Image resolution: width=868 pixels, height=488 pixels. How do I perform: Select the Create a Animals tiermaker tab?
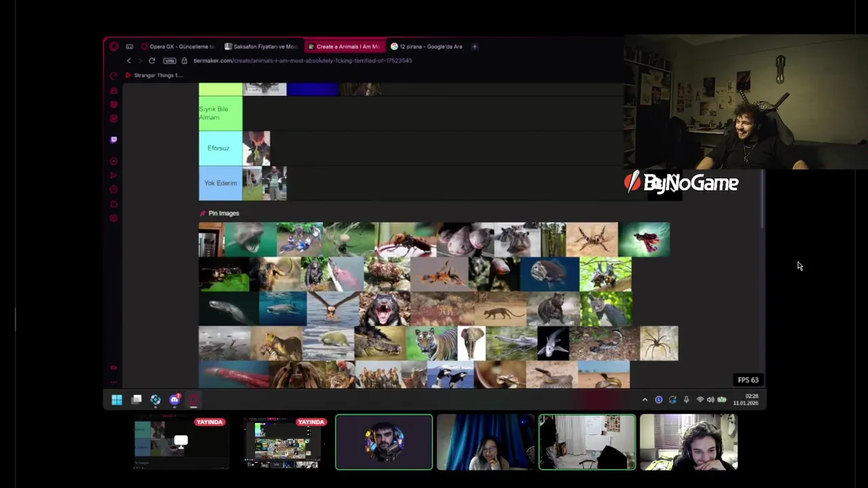tap(344, 47)
